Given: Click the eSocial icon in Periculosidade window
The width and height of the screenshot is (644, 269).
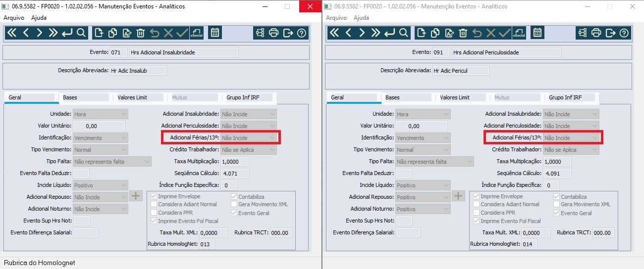Looking at the screenshot, I should 519,33.
